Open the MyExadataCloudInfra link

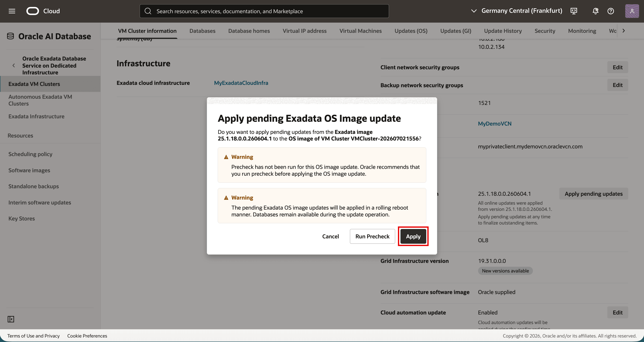[x=241, y=83]
